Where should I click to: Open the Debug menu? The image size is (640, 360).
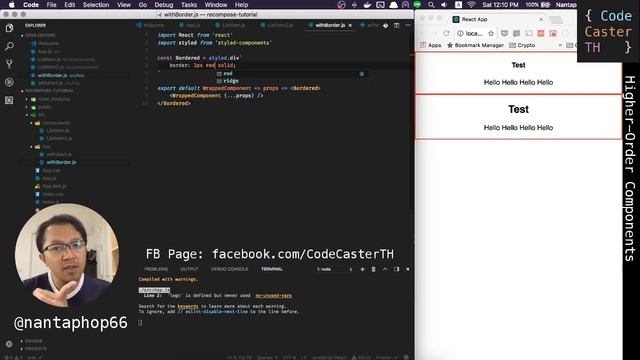(164, 5)
